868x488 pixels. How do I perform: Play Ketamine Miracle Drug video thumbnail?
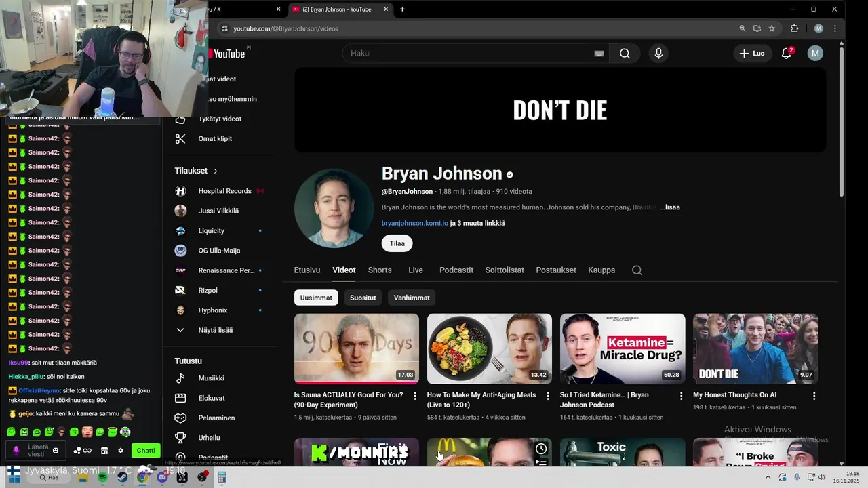[623, 348]
